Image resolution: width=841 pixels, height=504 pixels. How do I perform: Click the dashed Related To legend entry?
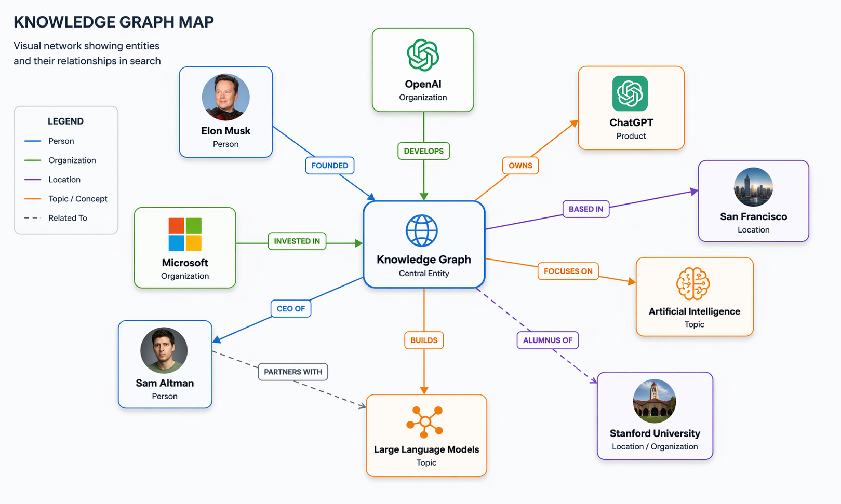tap(56, 218)
